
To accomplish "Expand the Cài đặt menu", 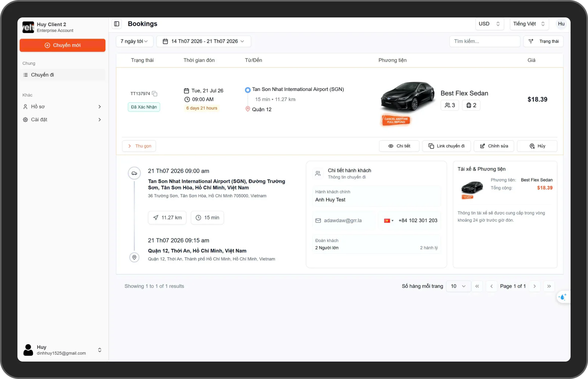I will [63, 119].
